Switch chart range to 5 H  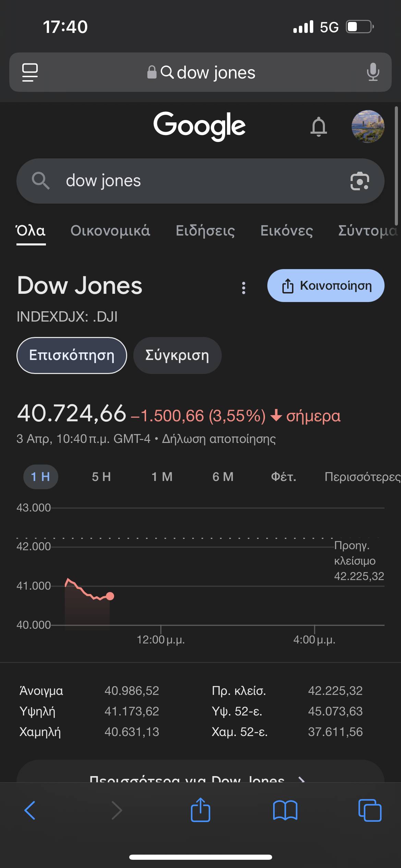101,477
